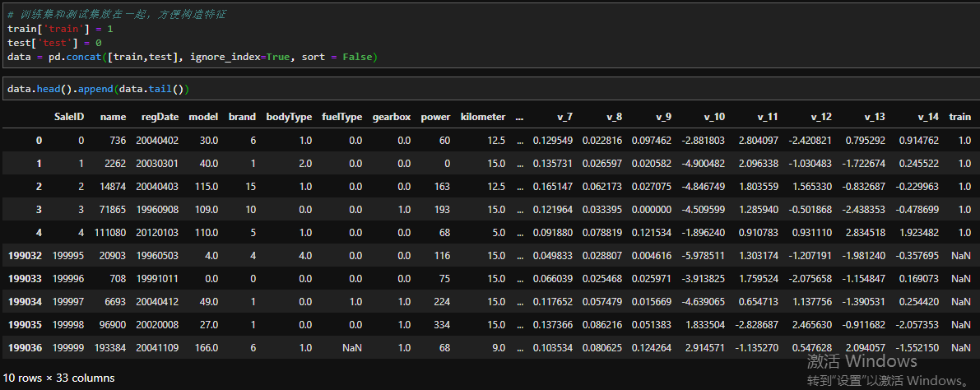Select row index 199036
The image size is (980, 390).
(x=25, y=347)
